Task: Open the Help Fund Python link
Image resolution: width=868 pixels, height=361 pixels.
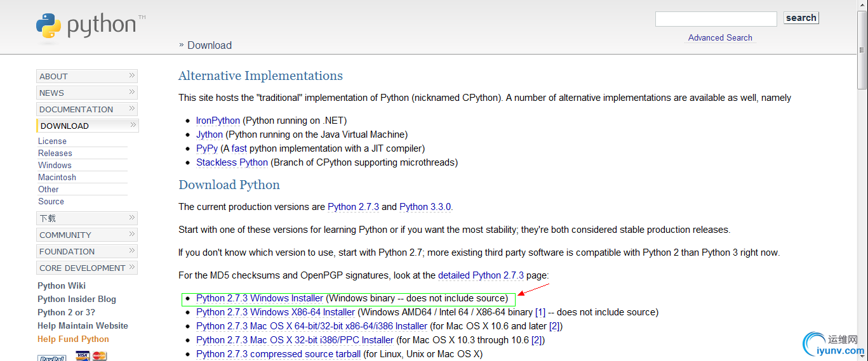Action: 73,339
